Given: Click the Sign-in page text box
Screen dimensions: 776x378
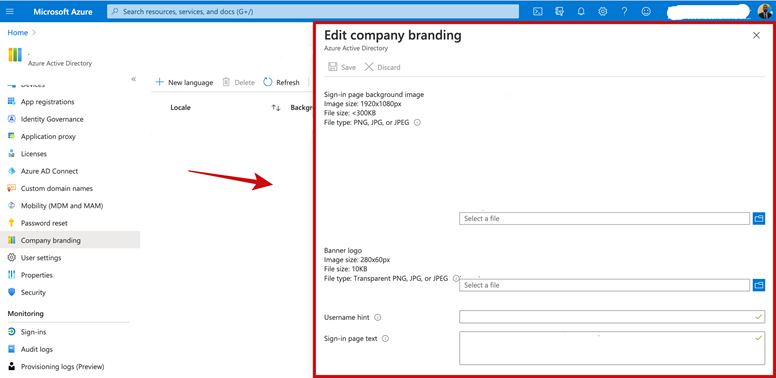Looking at the screenshot, I should pyautogui.click(x=612, y=348).
